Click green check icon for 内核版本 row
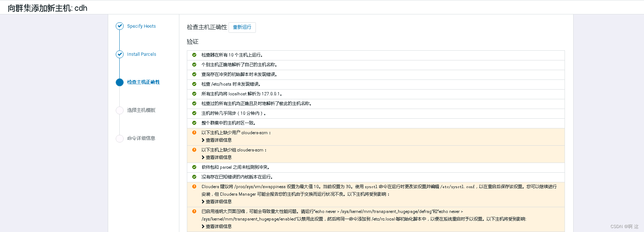Image resolution: width=644 pixels, height=232 pixels. point(194,177)
